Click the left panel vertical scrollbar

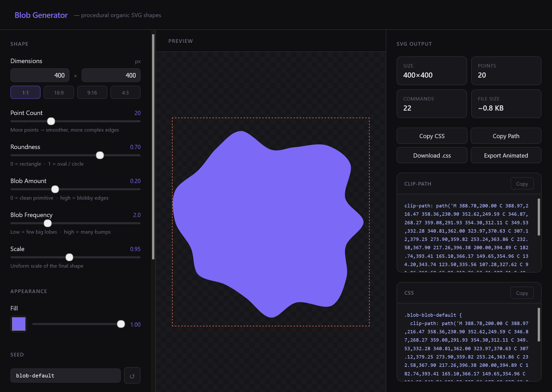click(153, 147)
